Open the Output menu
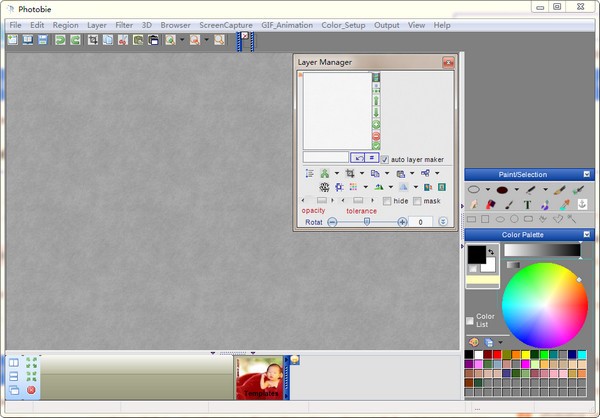 (x=386, y=25)
